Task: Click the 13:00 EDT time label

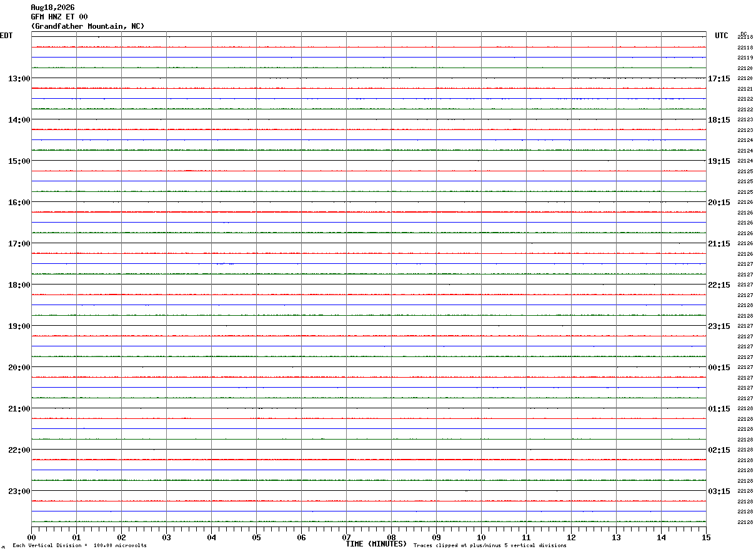Action: [19, 79]
